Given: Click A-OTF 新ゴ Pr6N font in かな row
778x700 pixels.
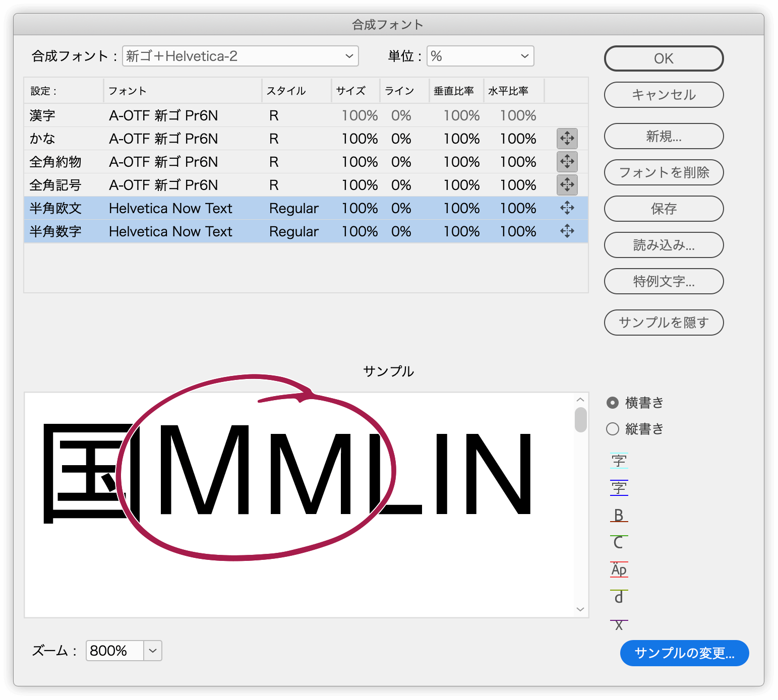Looking at the screenshot, I should pos(163,139).
